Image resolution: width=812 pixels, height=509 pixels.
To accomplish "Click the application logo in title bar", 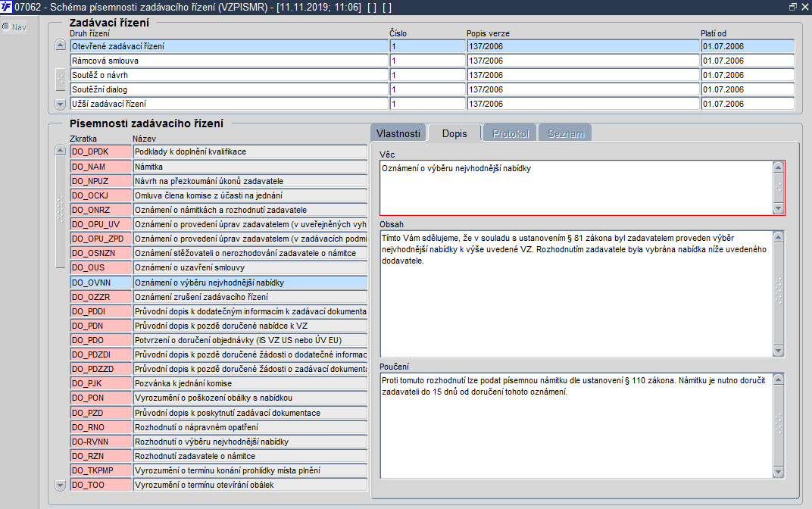I will (x=6, y=7).
